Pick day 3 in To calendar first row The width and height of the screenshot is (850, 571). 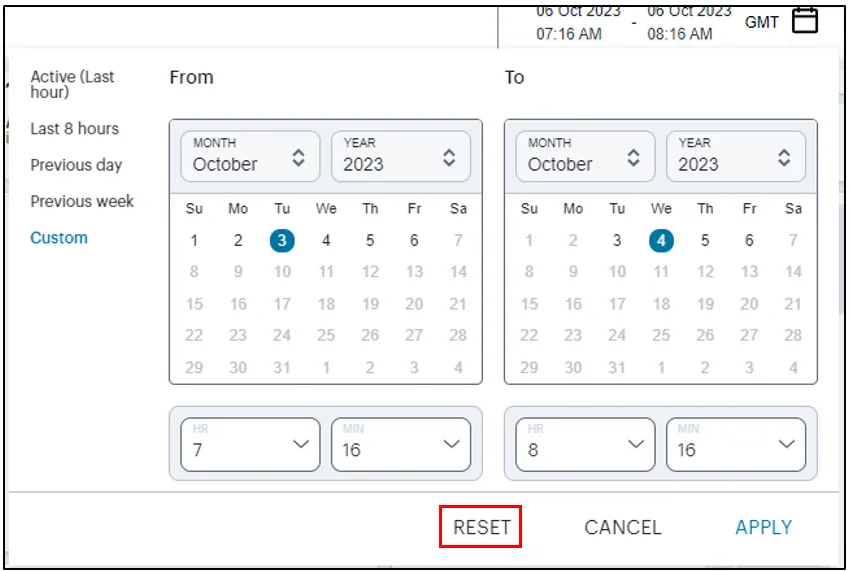[617, 240]
